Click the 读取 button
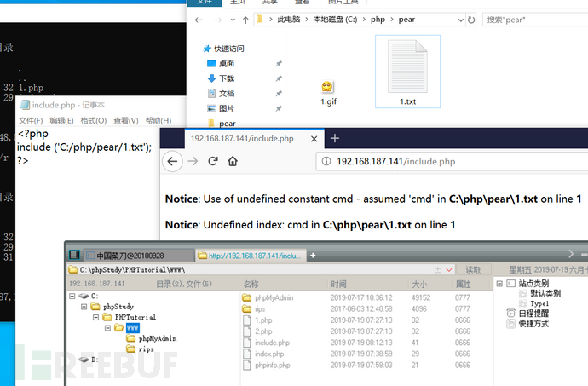 click(x=473, y=270)
